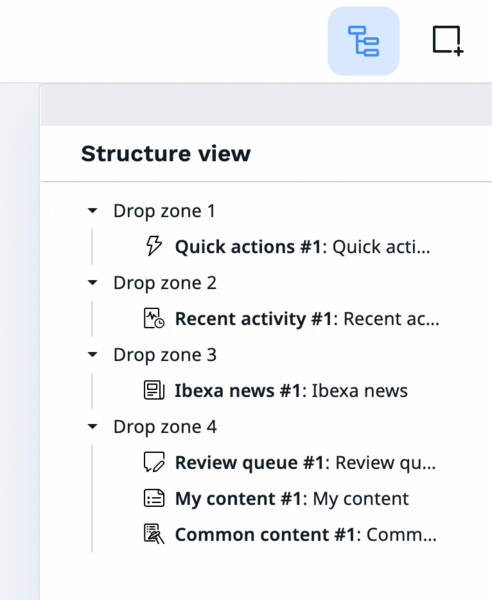
Task: Click the My content list icon
Action: 154,498
